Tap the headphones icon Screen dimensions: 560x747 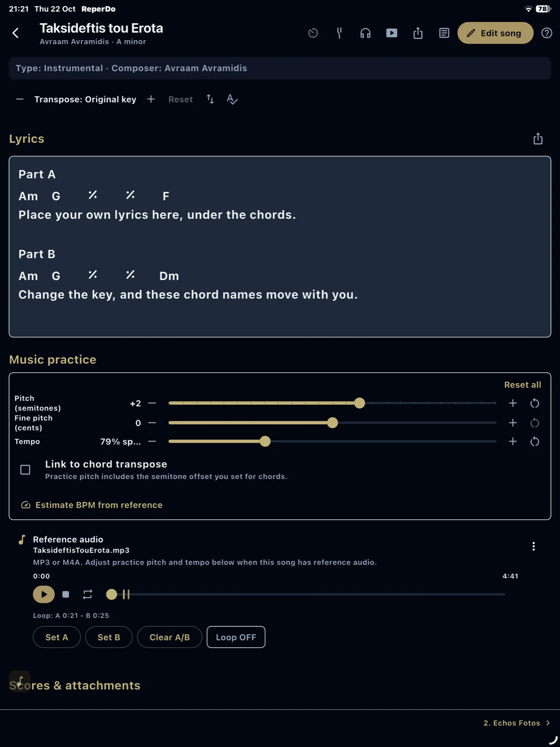tap(366, 33)
